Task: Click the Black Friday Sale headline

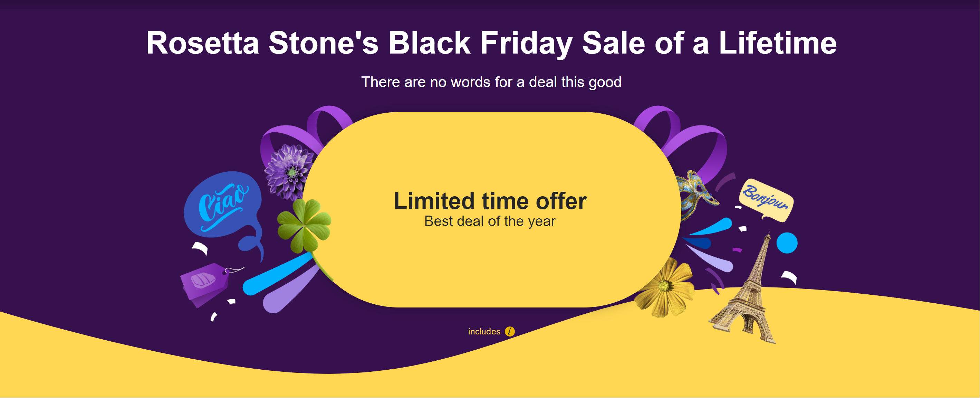Action: coord(491,42)
